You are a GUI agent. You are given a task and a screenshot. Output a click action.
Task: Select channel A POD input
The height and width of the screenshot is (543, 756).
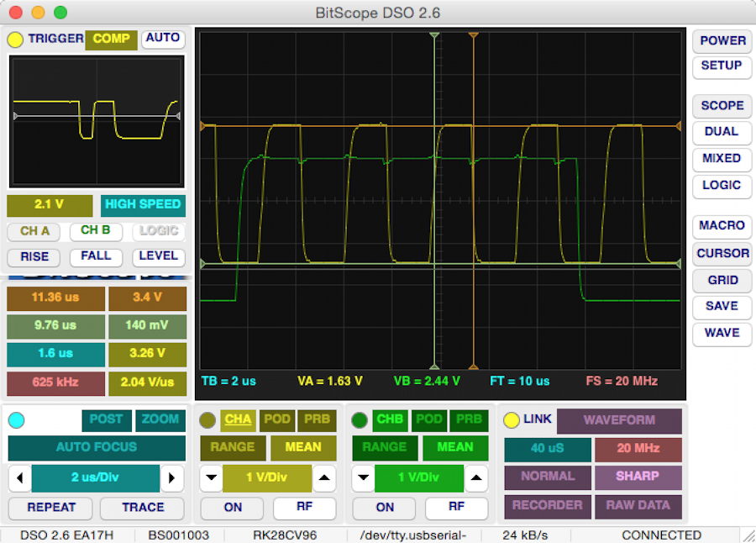pyautogui.click(x=277, y=419)
